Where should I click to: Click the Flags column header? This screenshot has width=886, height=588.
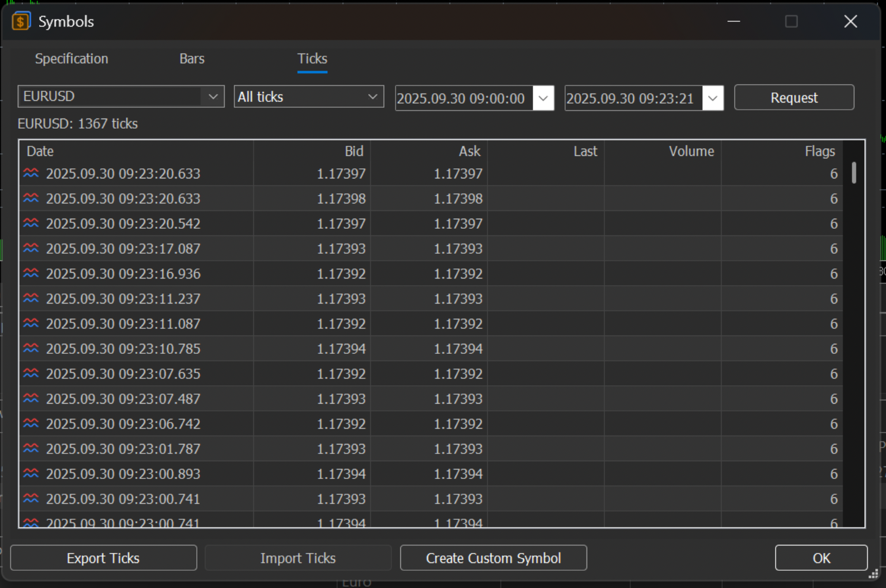(782, 151)
